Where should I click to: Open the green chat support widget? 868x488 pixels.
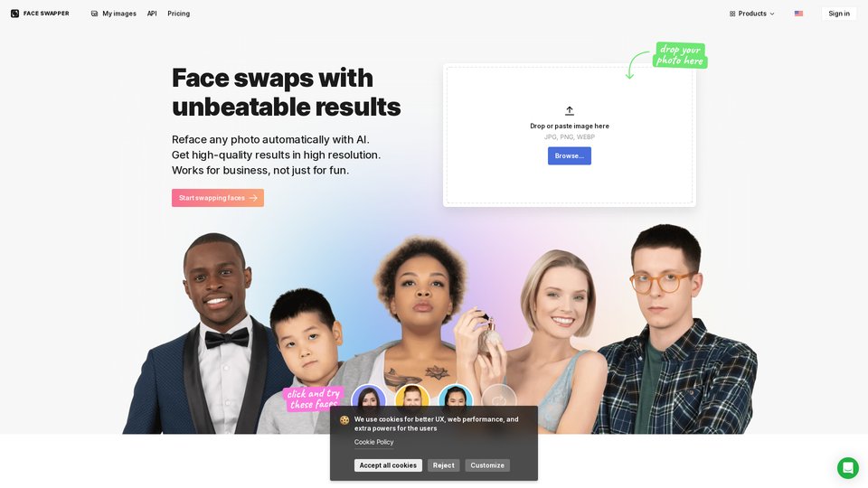[847, 468]
